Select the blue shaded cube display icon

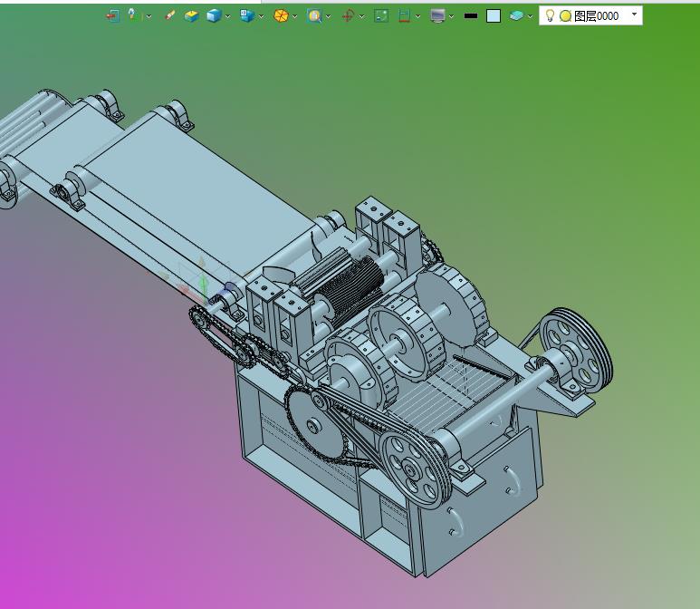pos(213,15)
